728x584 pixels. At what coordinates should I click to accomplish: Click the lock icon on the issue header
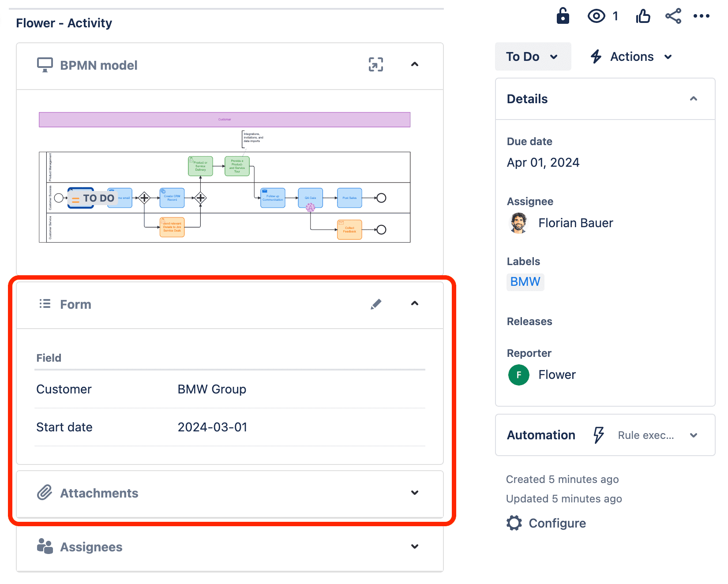click(563, 15)
